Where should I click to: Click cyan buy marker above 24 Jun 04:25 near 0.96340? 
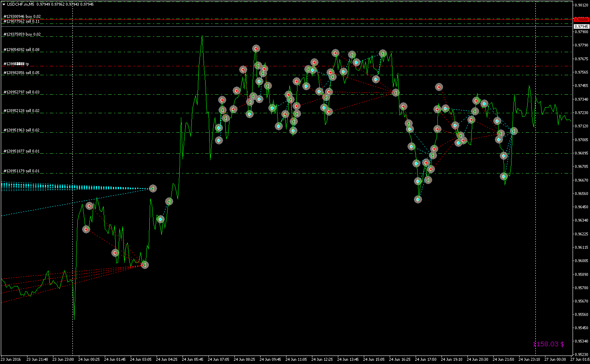(161, 219)
